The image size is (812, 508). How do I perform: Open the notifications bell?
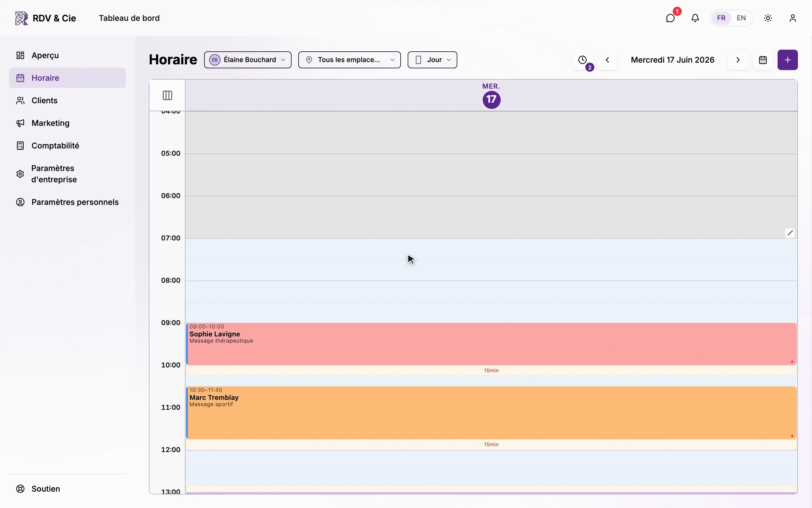point(695,18)
